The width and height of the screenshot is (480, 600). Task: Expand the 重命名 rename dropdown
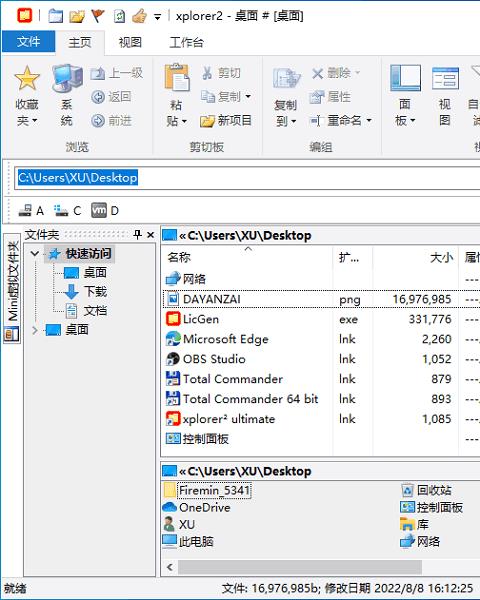tap(369, 121)
